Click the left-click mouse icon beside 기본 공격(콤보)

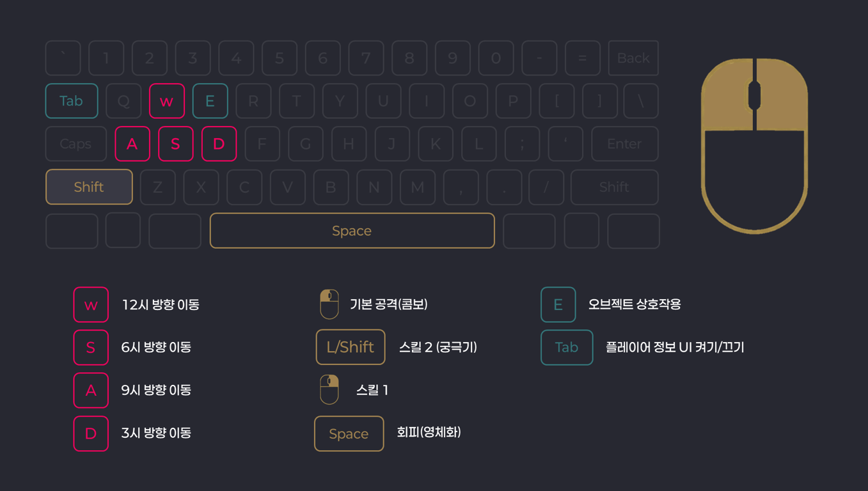329,304
